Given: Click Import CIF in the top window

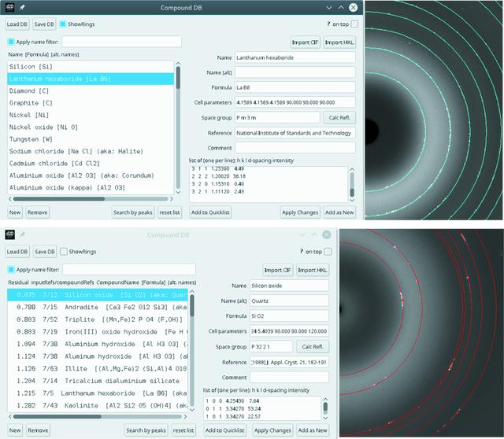Looking at the screenshot, I should (305, 42).
